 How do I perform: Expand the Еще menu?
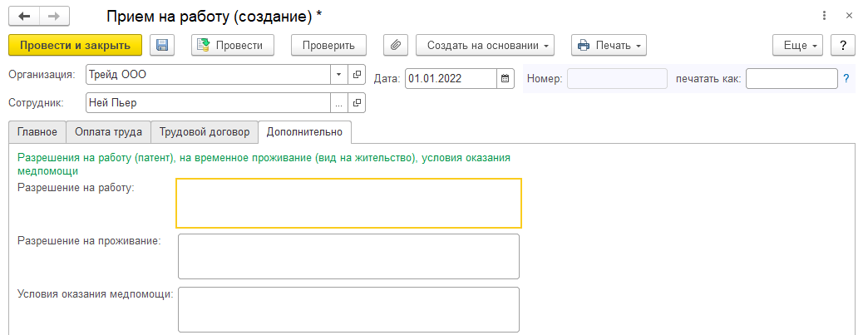coord(797,46)
